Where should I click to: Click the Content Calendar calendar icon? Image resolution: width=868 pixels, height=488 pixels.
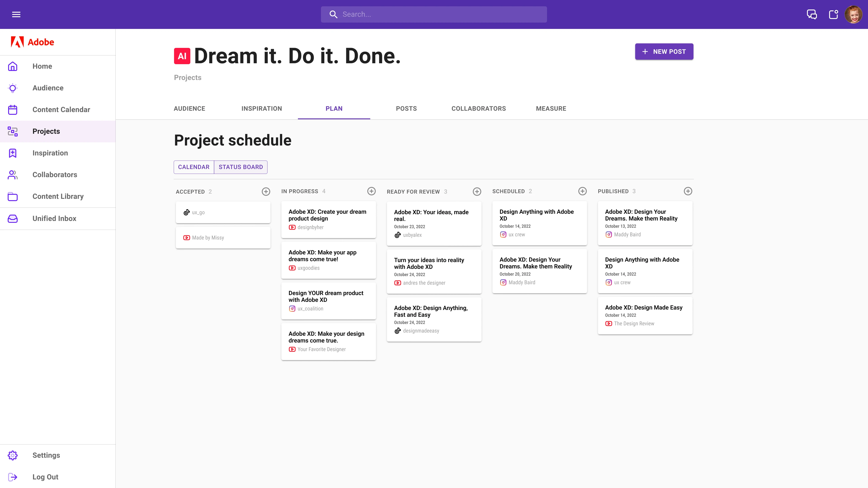click(x=13, y=110)
